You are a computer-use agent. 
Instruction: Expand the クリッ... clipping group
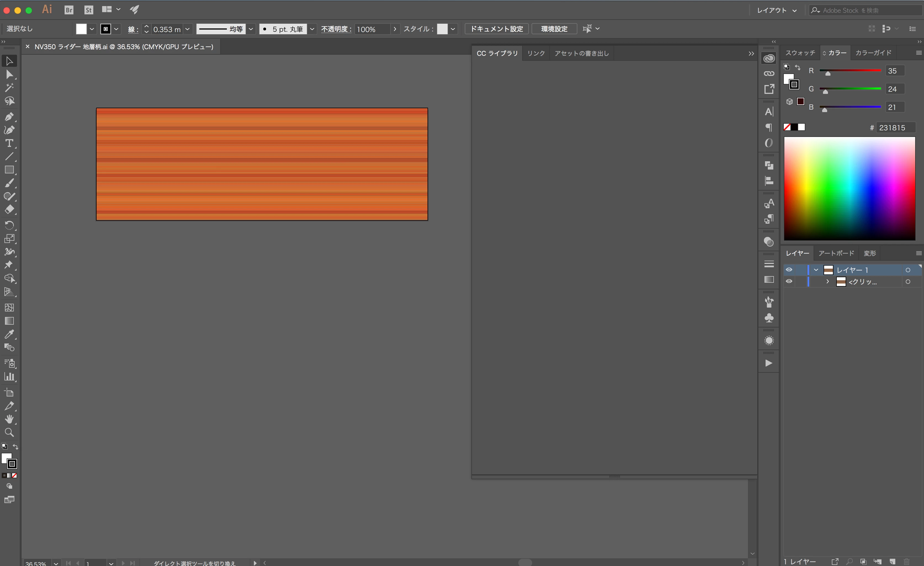(828, 281)
